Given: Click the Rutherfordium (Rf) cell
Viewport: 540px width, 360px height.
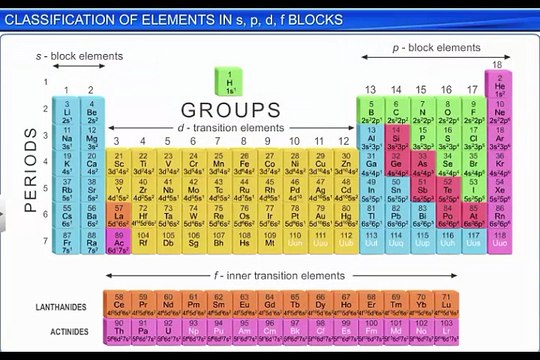Looking at the screenshot, I should pos(143,242).
